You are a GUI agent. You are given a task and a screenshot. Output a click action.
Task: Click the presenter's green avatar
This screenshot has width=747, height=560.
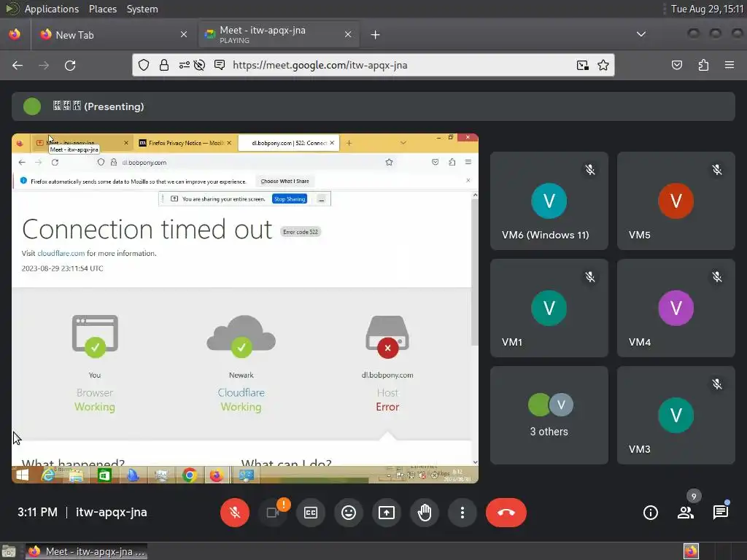(x=32, y=106)
